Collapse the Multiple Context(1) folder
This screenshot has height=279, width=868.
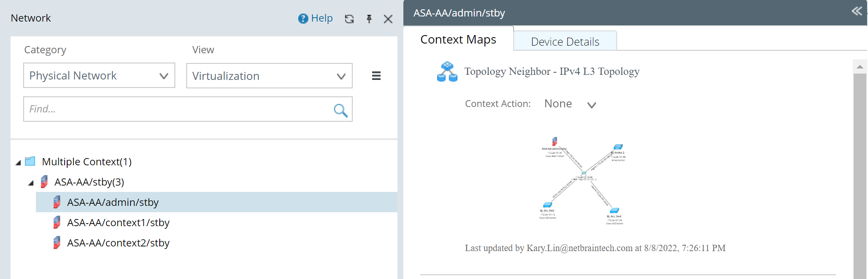[18, 162]
